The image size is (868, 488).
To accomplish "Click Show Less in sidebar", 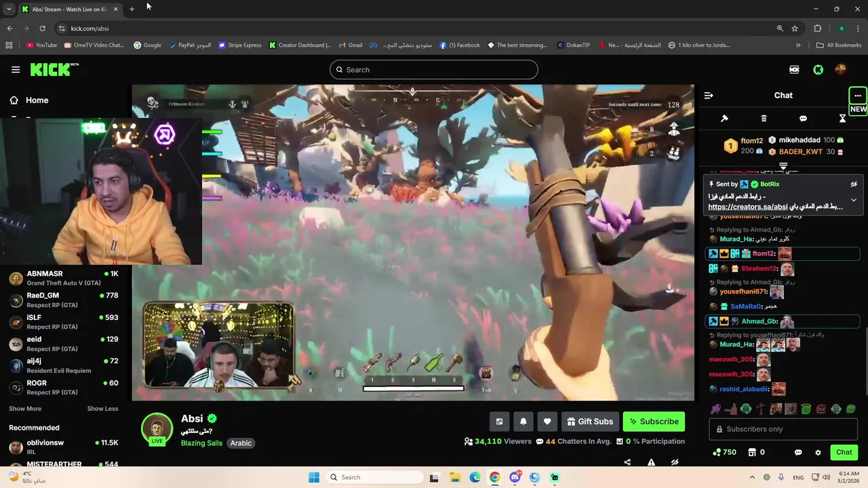I will tap(102, 409).
